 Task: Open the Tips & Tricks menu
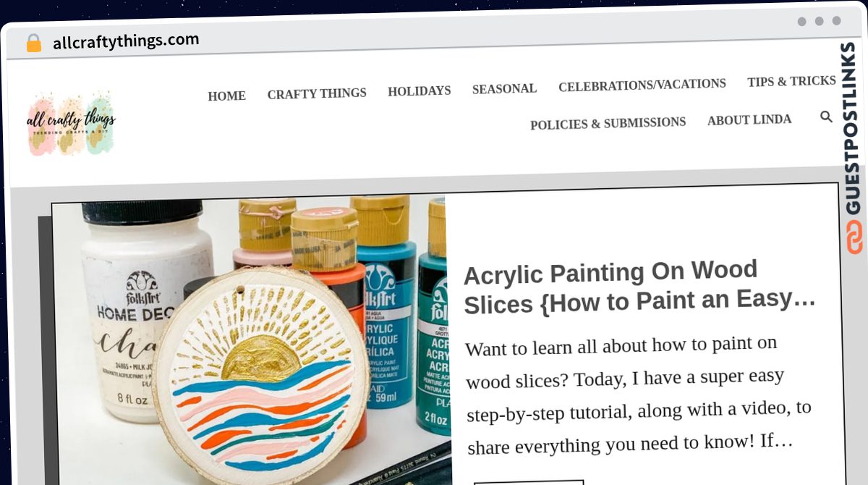click(791, 81)
